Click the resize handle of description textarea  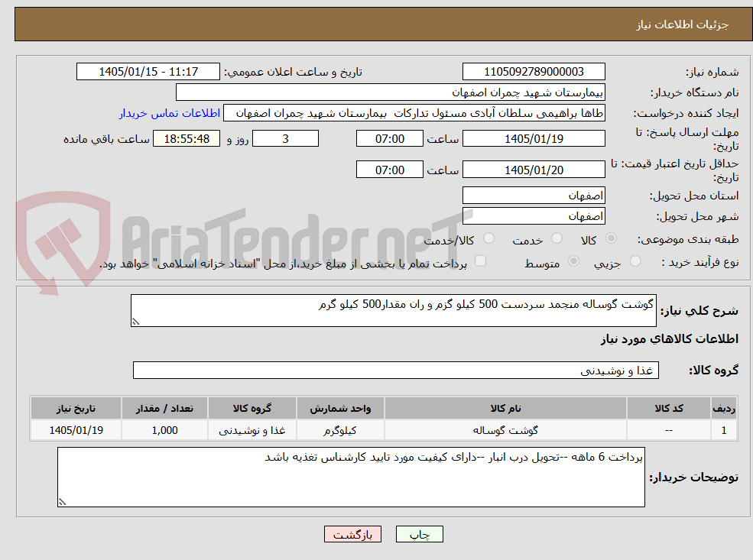(x=135, y=322)
